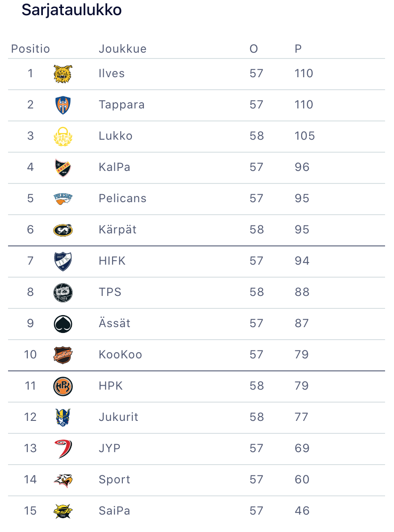This screenshot has height=532, width=394.
Task: Click the Sport eagle logo
Action: click(63, 480)
